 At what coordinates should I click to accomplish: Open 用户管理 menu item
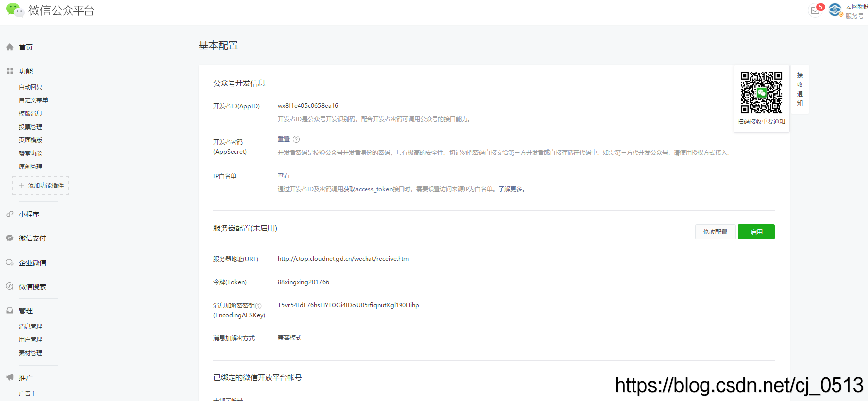point(31,339)
